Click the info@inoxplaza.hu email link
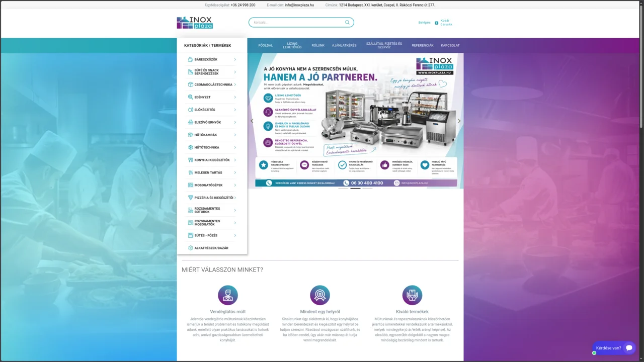The height and width of the screenshot is (362, 644). (299, 5)
